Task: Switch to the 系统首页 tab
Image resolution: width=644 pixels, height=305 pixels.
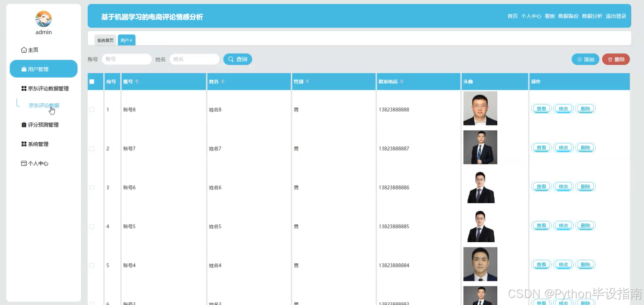Action: [x=105, y=40]
